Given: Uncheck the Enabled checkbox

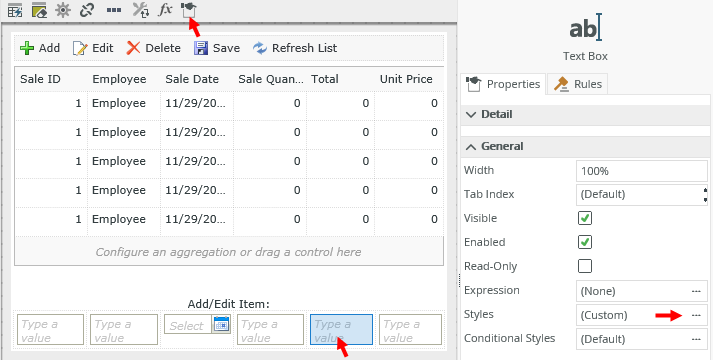Looking at the screenshot, I should click(585, 242).
